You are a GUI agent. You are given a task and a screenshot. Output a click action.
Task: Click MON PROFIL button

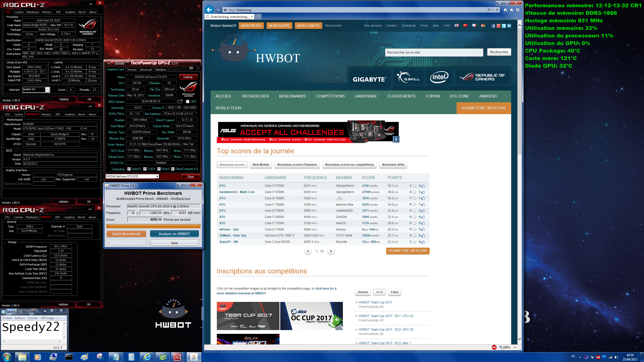coord(251,26)
